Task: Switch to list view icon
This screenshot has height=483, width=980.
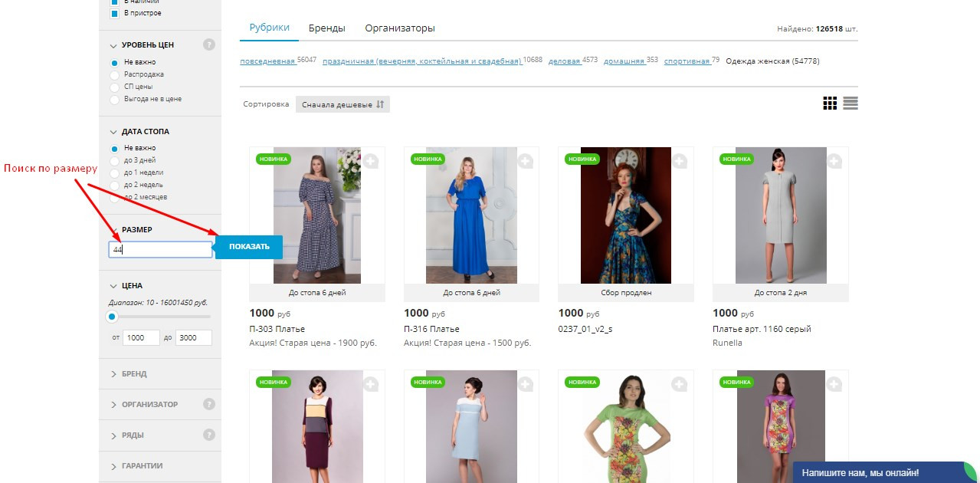Action: click(x=851, y=103)
